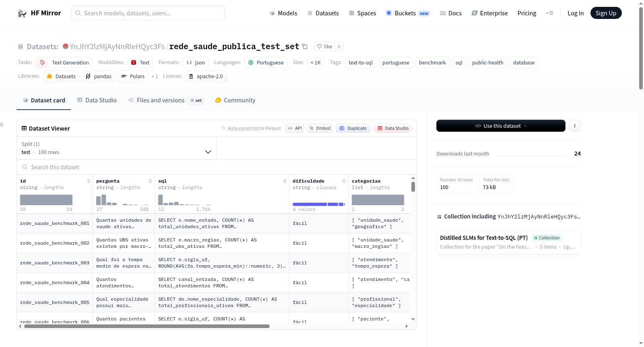Switch to the Dataset card tab
The height and width of the screenshot is (347, 644).
tap(44, 100)
